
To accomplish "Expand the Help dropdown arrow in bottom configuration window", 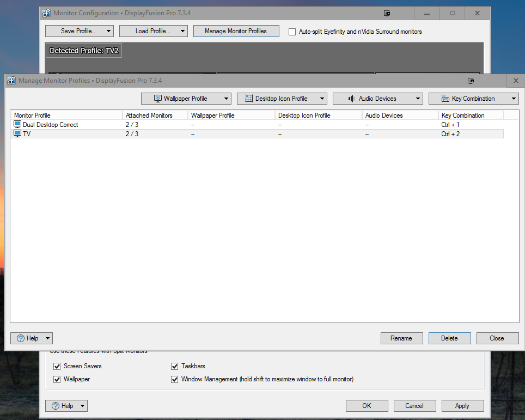I will [82, 406].
